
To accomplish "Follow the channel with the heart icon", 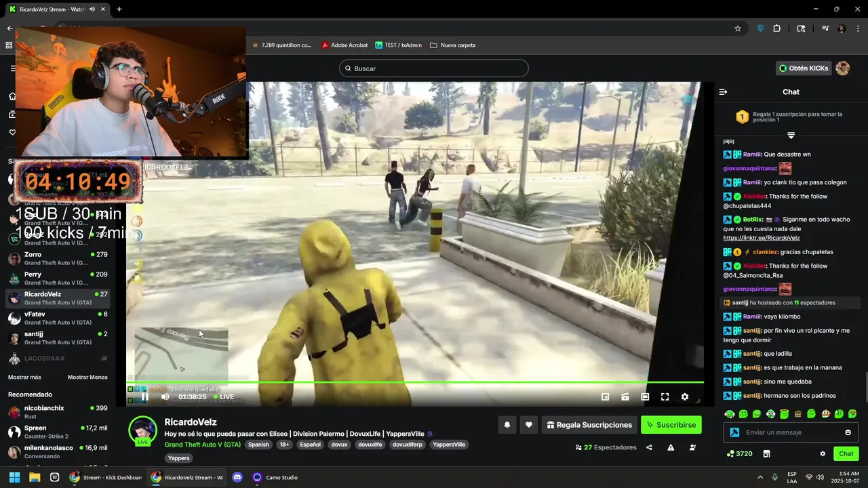I will [x=529, y=425].
